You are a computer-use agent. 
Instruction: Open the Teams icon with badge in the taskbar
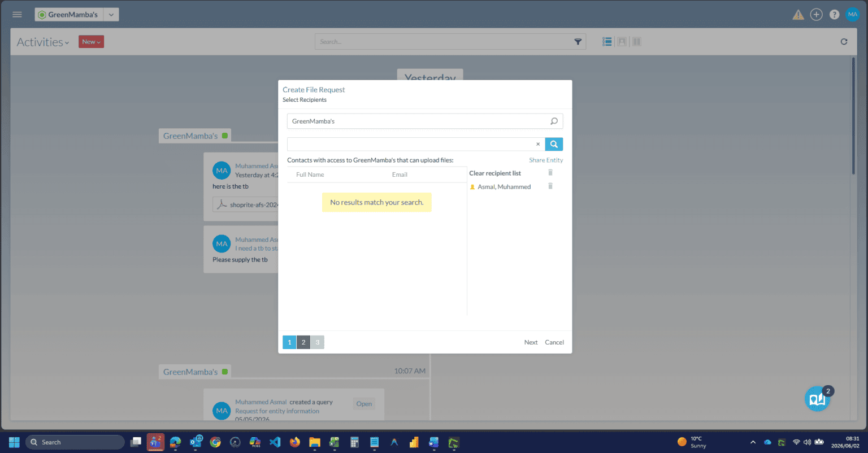tap(155, 442)
